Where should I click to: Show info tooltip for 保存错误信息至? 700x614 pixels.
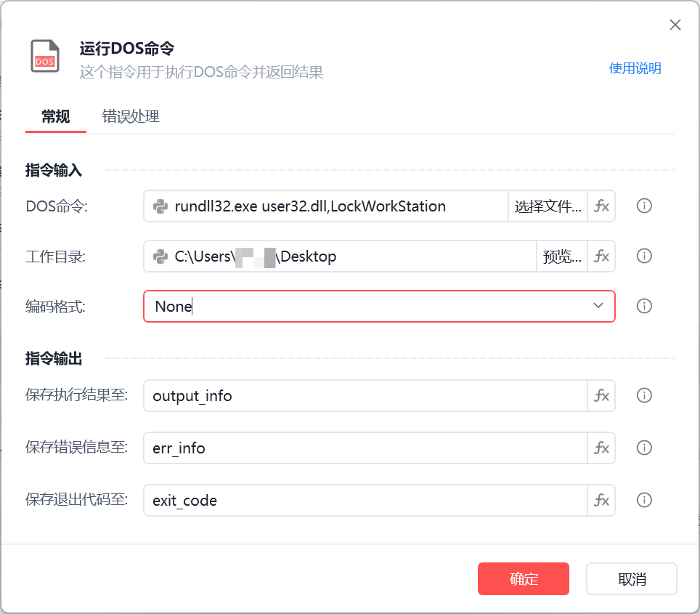pos(643,448)
